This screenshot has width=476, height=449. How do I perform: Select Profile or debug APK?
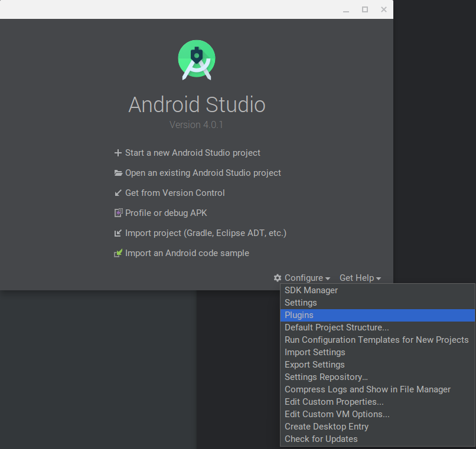click(x=166, y=213)
